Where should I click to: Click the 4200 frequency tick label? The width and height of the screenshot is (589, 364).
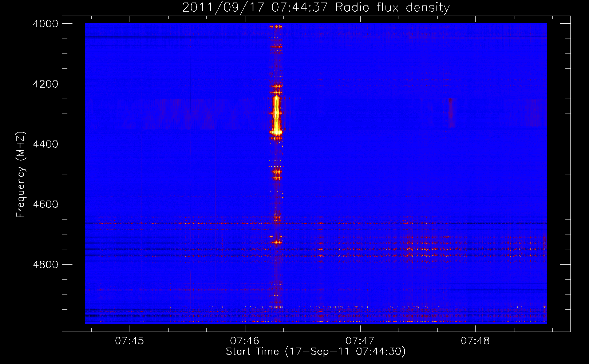[46, 84]
